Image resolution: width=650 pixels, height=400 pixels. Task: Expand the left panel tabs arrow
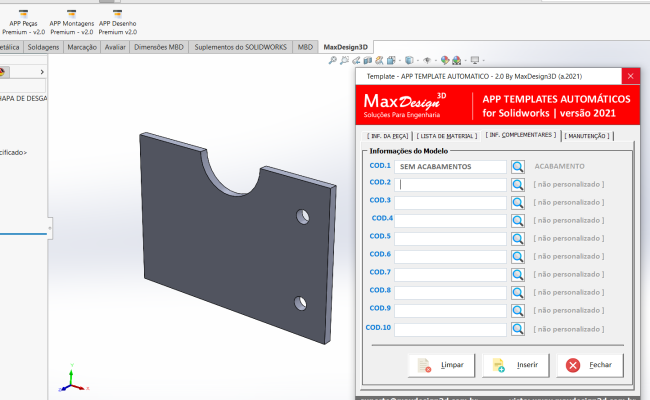click(41, 72)
